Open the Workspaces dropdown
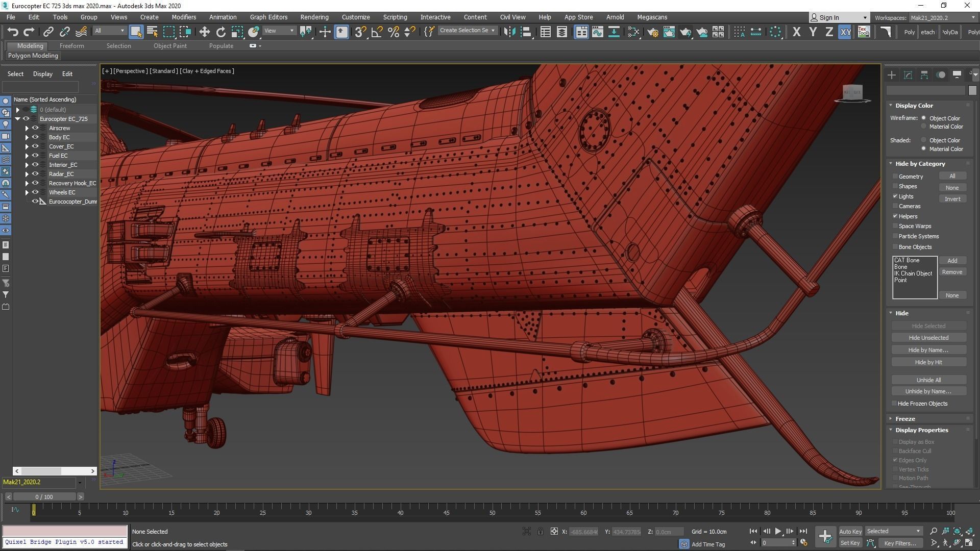Image resolution: width=980 pixels, height=551 pixels. [942, 17]
